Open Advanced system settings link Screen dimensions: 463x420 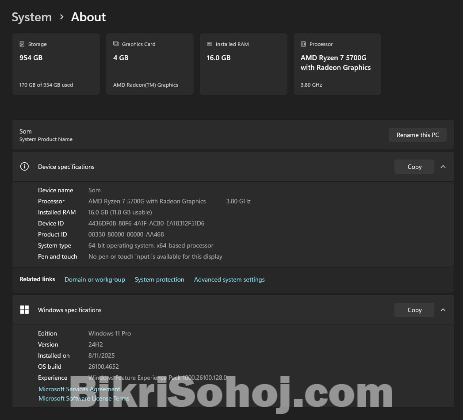pyautogui.click(x=229, y=280)
